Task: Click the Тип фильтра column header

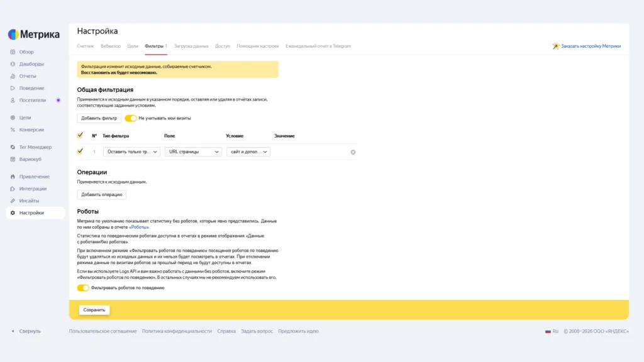Action: tap(116, 136)
